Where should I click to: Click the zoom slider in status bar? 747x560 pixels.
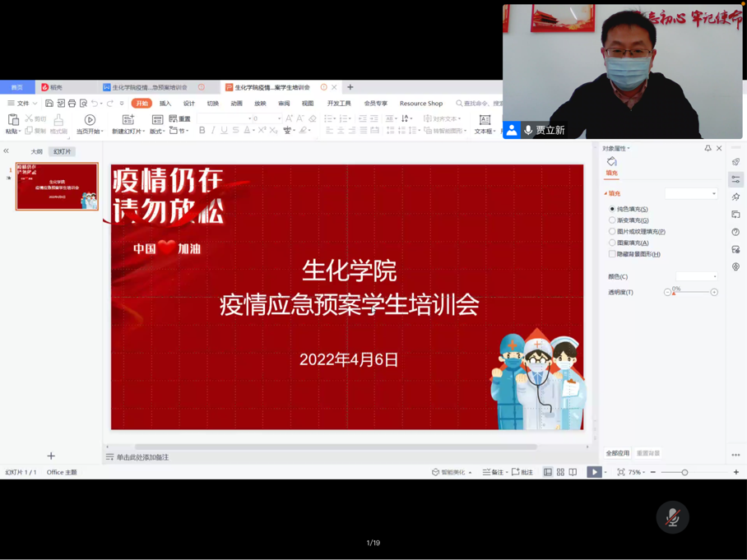[684, 472]
